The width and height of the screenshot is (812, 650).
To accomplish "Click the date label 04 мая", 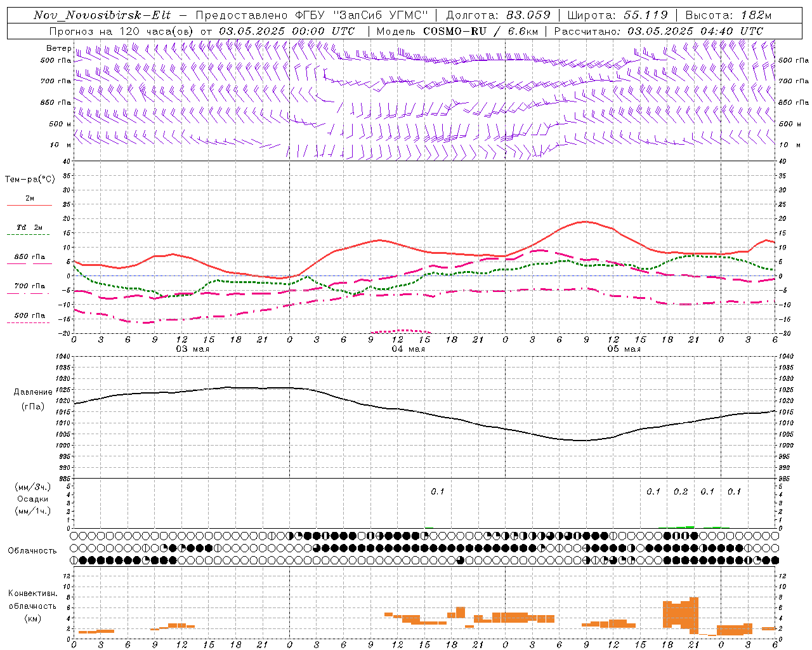I will (408, 349).
